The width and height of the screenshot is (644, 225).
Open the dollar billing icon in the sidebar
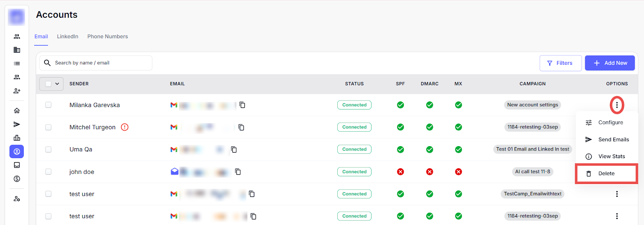coord(17,179)
